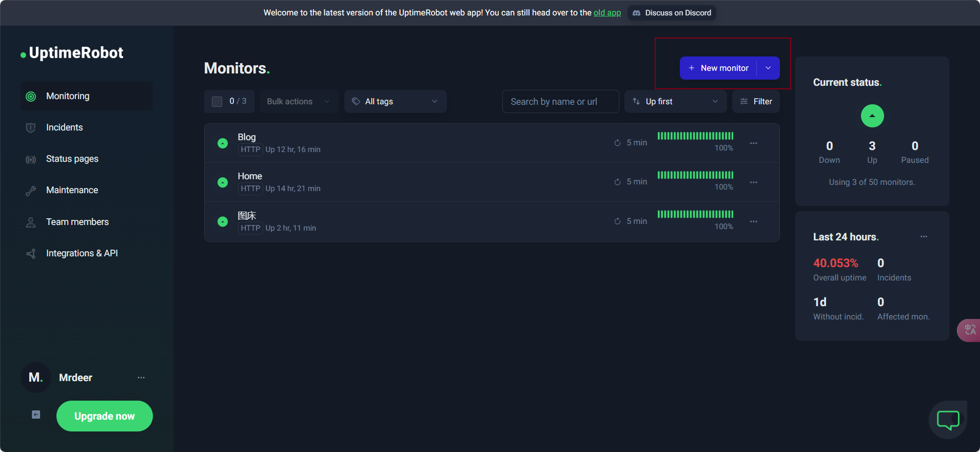The image size is (980, 452).
Task: Click the Home monitor's uptime bar
Action: [x=695, y=175]
